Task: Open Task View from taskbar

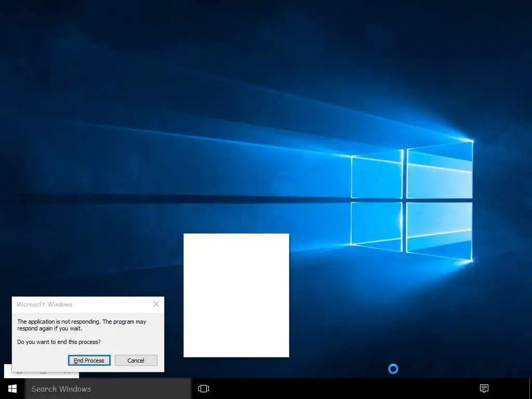Action: tap(204, 389)
